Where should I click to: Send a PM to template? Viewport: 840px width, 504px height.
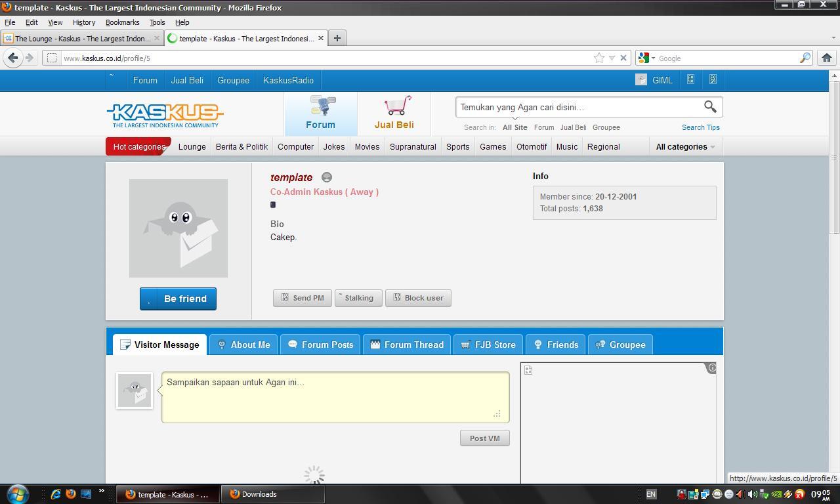coord(303,298)
